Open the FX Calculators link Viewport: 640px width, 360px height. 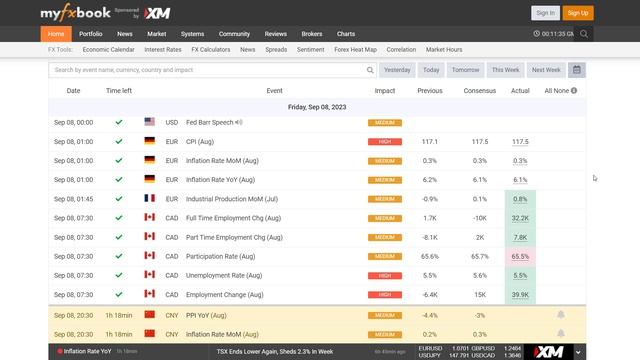211,49
